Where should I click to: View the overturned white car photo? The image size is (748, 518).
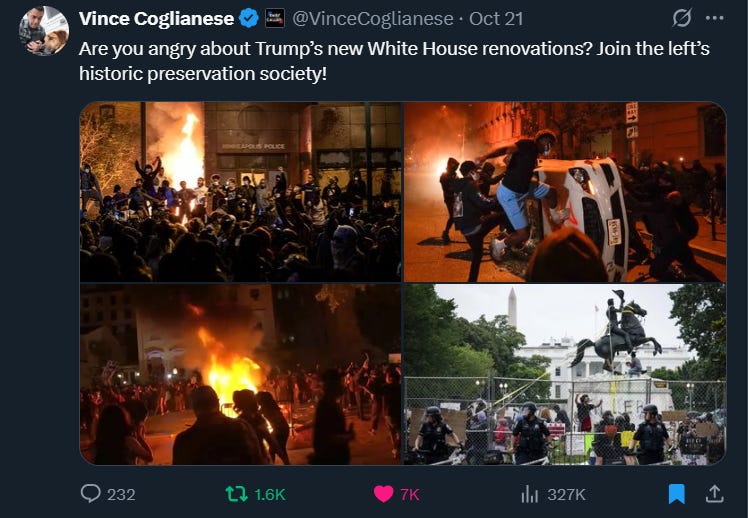click(565, 192)
